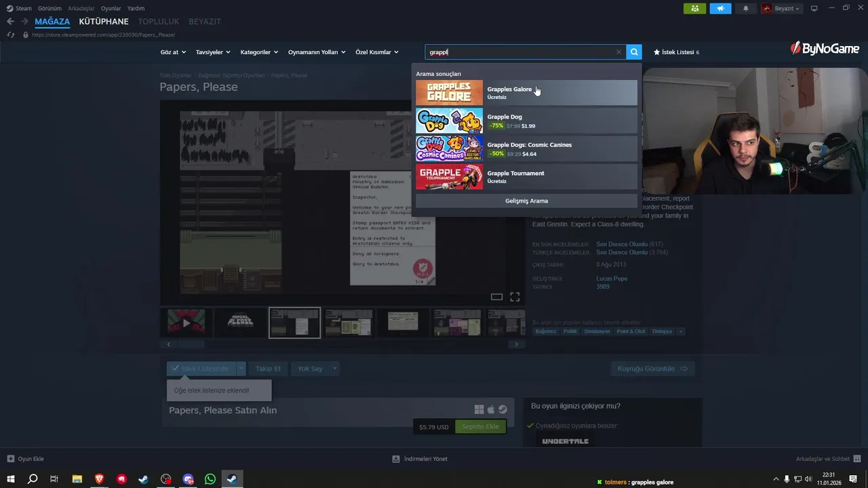The height and width of the screenshot is (488, 868).
Task: Expand the Yok Say dropdown arrow
Action: 334,369
